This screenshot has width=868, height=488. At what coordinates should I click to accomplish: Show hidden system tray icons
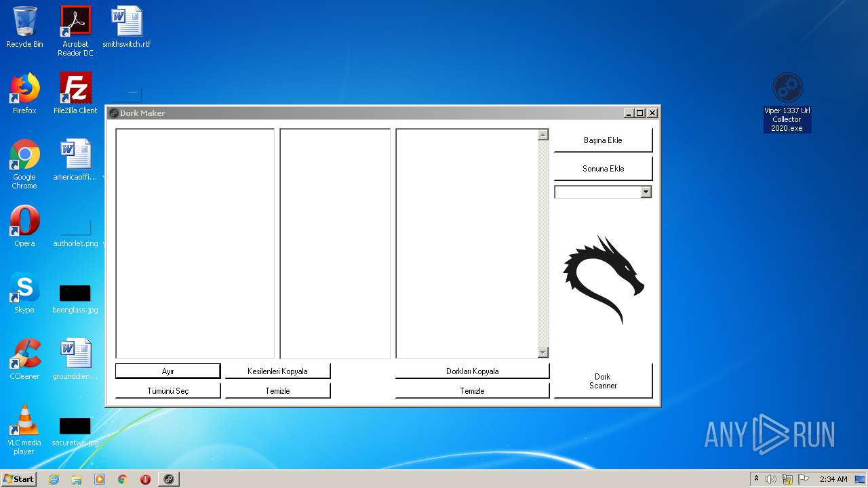click(756, 479)
